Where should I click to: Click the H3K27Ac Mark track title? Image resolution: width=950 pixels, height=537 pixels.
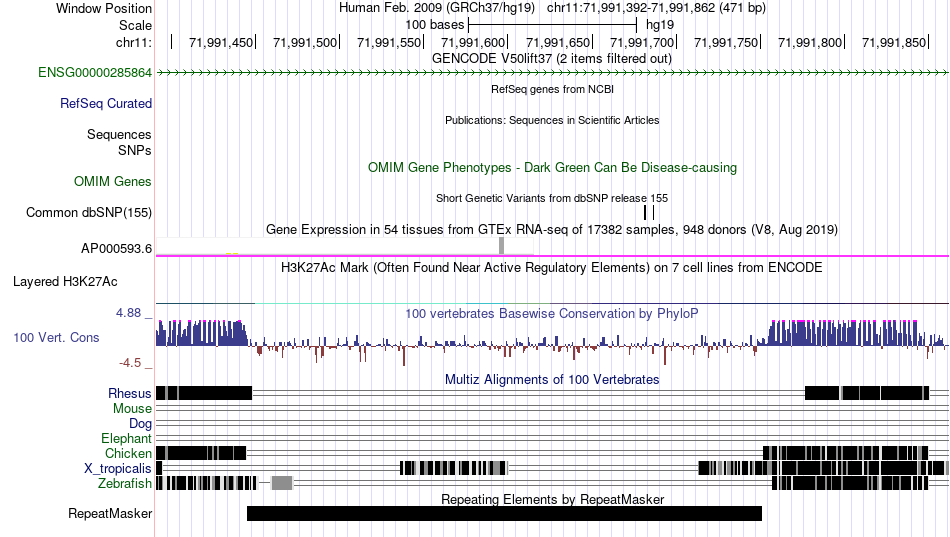(x=552, y=267)
